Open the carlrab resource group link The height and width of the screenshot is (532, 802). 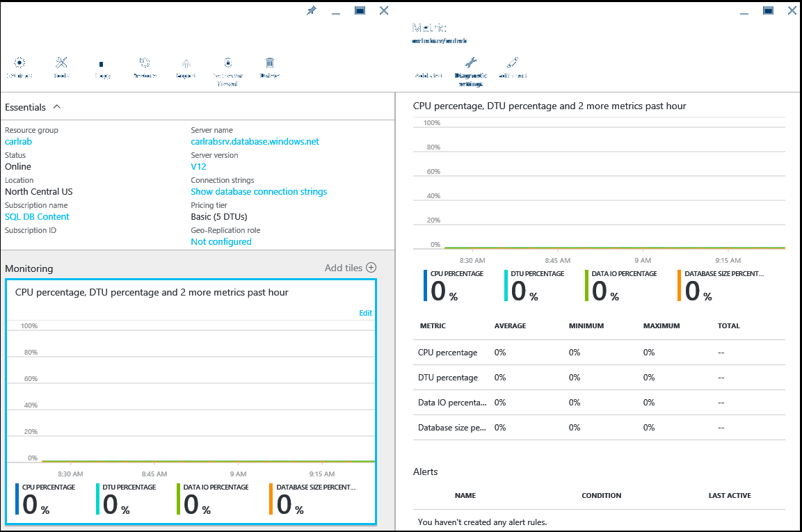18,142
